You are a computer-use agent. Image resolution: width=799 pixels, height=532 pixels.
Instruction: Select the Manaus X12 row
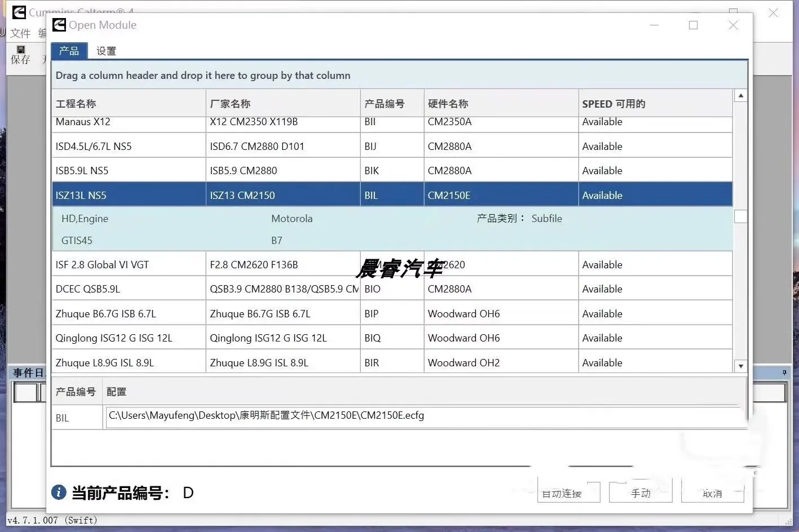coord(392,124)
